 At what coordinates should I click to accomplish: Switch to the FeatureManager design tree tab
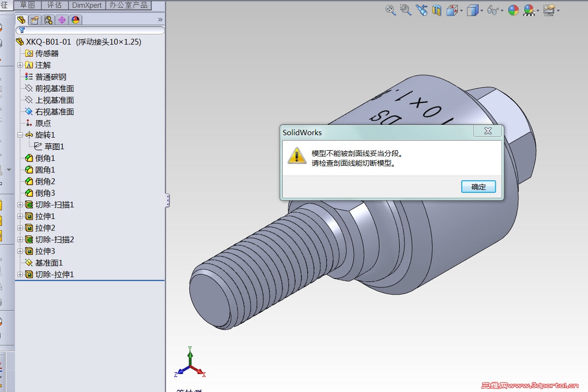[x=21, y=20]
